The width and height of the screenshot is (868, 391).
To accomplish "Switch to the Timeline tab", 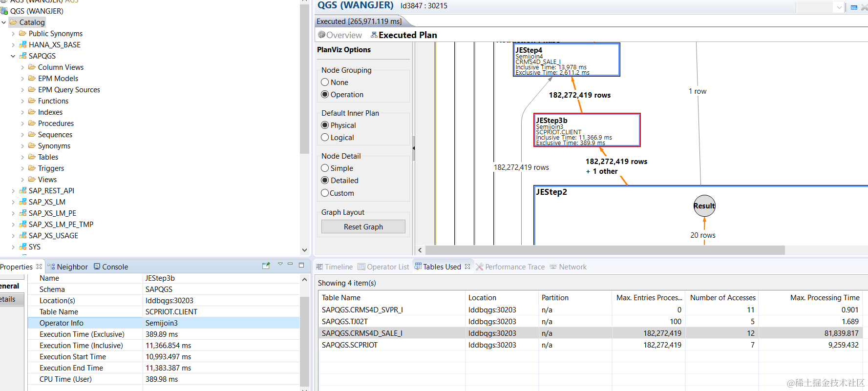I will pyautogui.click(x=335, y=267).
